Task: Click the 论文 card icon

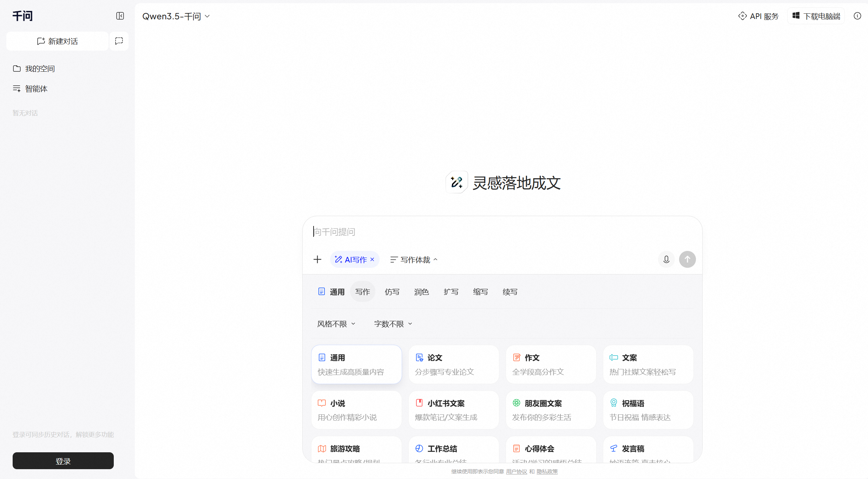Action: pyautogui.click(x=419, y=357)
